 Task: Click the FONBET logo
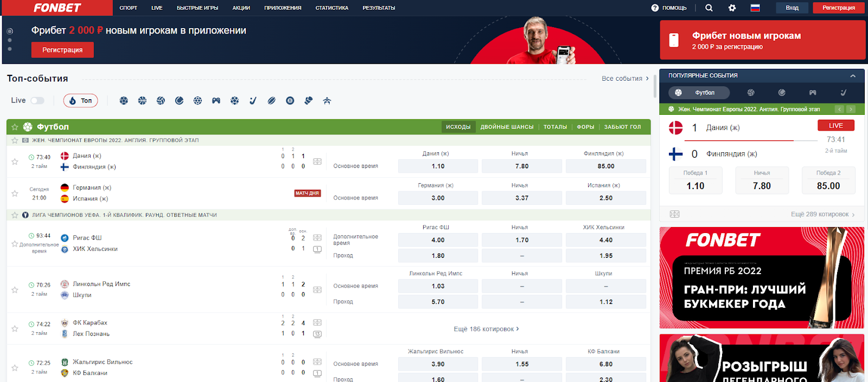57,8
